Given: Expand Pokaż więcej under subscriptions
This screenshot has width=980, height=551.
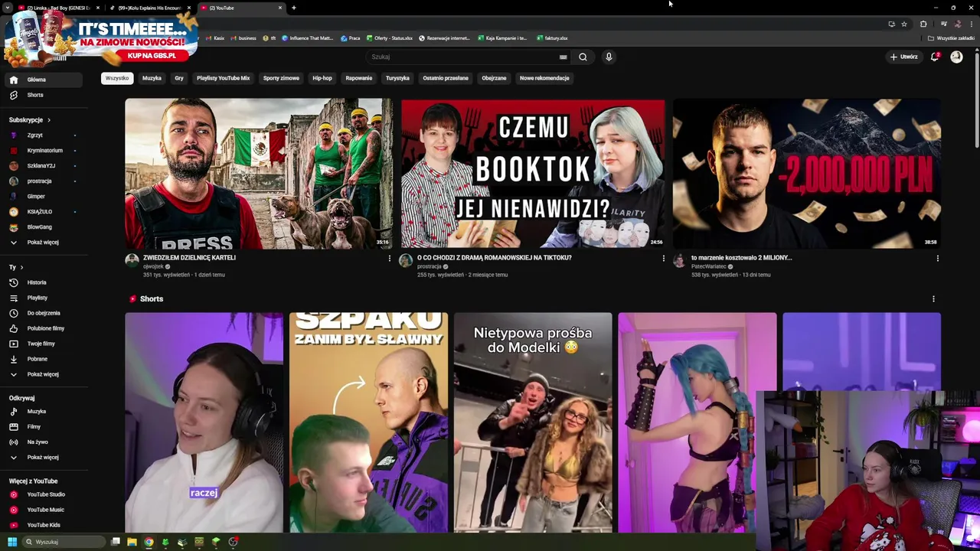Looking at the screenshot, I should 42,243.
